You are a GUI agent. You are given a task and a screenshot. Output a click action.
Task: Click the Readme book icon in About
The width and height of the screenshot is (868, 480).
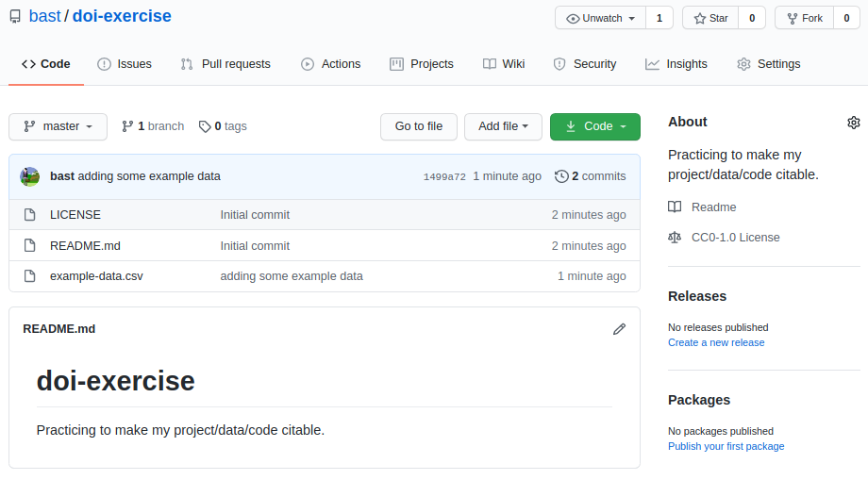pos(675,207)
